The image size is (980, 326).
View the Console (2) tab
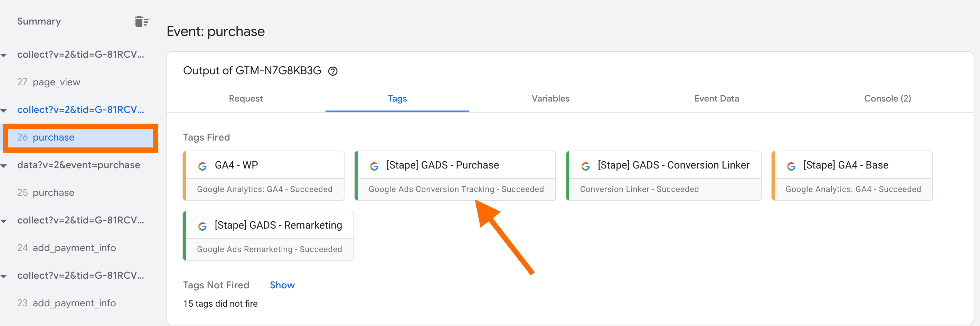887,98
